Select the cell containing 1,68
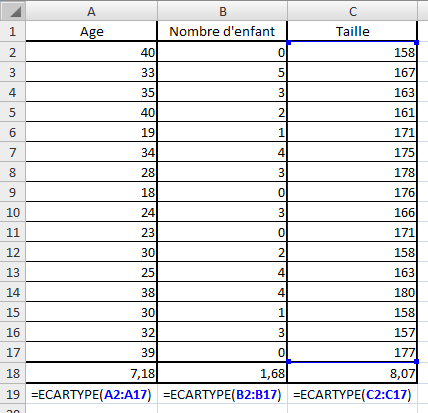 tap(222, 373)
